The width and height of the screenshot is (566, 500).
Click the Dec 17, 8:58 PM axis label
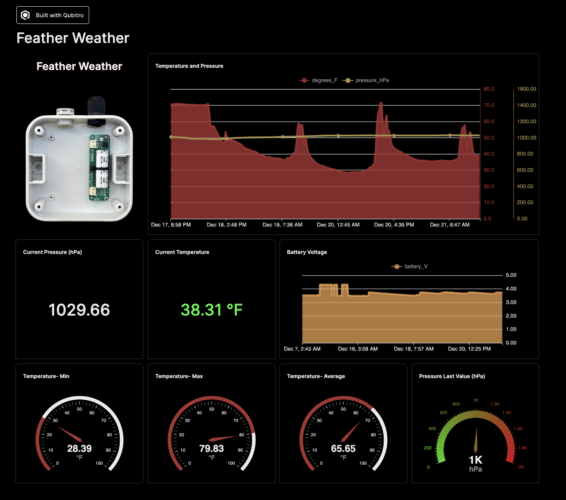pyautogui.click(x=171, y=225)
